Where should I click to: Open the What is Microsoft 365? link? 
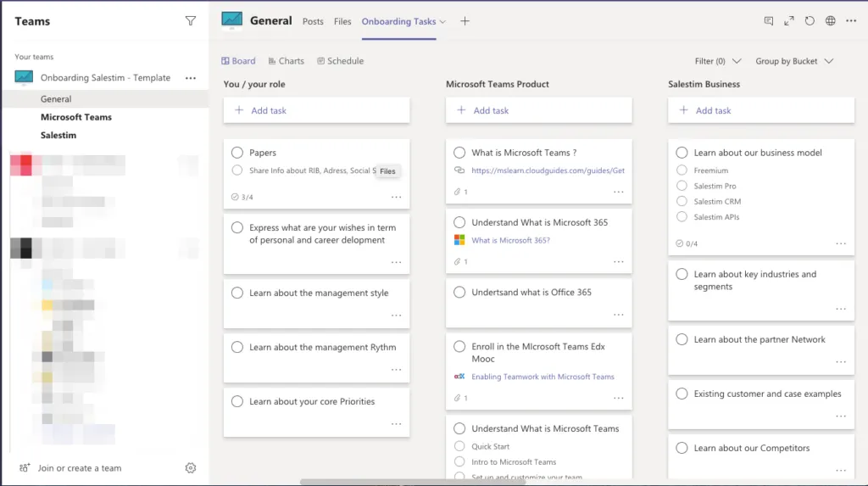pos(510,241)
